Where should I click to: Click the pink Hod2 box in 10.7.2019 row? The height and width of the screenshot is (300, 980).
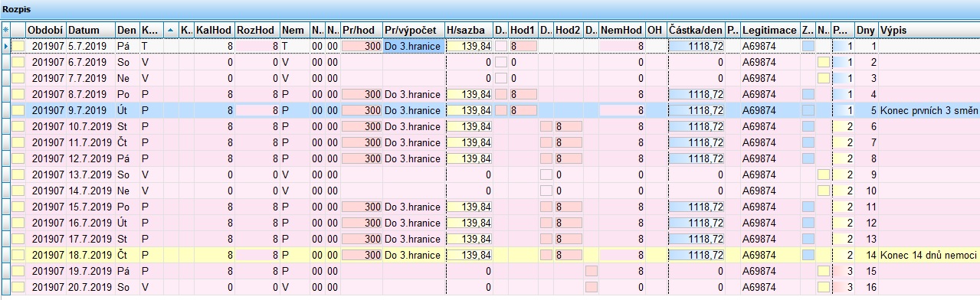tap(569, 126)
